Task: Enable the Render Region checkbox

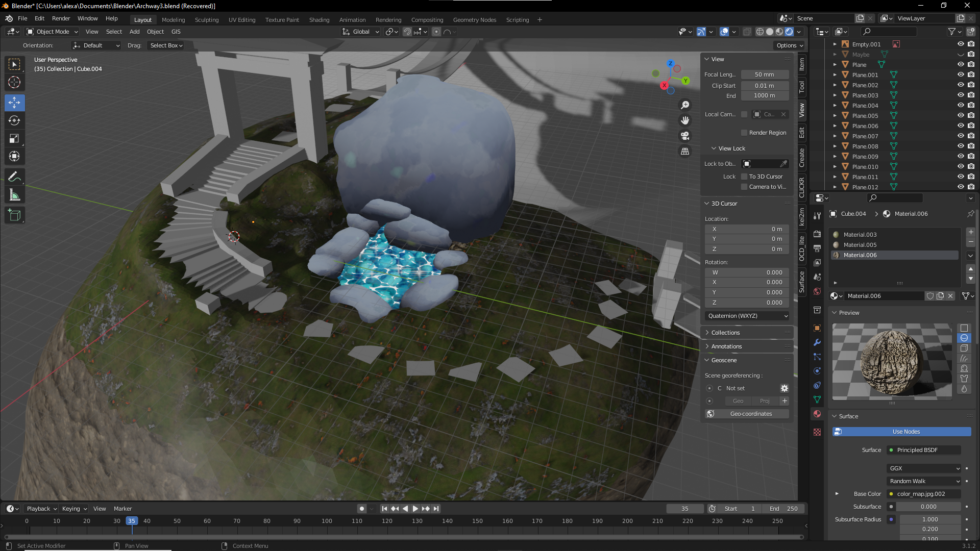Action: coord(744,133)
